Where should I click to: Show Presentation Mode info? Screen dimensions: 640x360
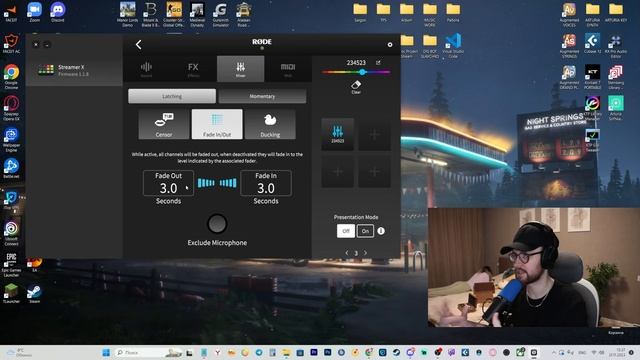381,231
